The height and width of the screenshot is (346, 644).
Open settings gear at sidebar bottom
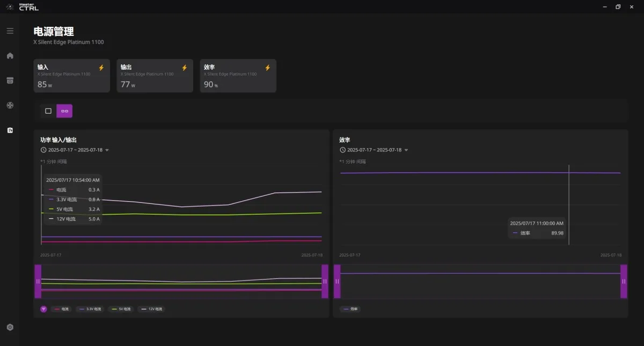[10, 327]
